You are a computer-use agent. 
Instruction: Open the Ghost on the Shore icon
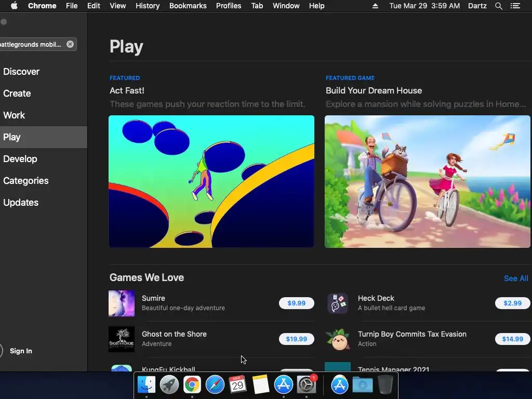click(x=122, y=339)
